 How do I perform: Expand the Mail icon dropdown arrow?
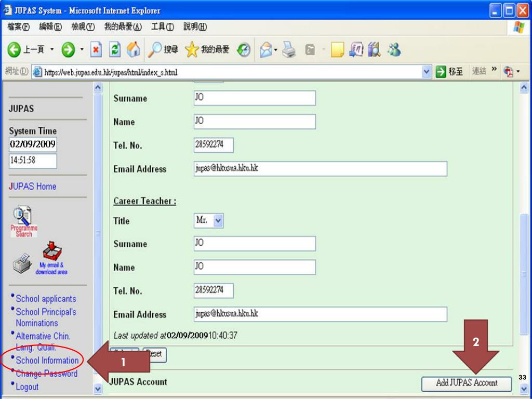[x=276, y=50]
